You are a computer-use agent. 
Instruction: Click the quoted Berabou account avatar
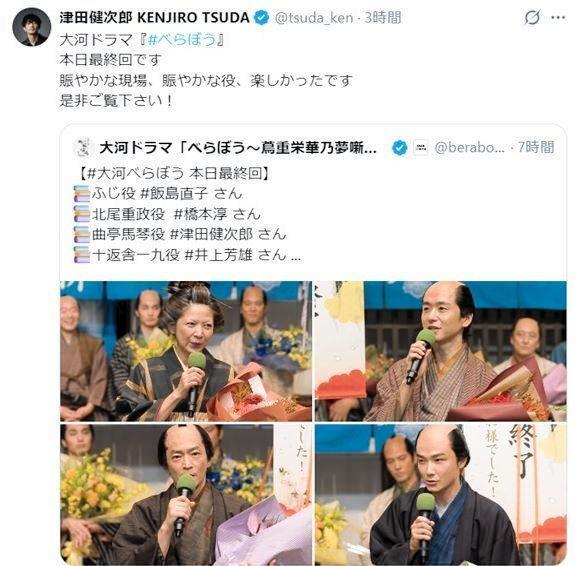(x=82, y=147)
